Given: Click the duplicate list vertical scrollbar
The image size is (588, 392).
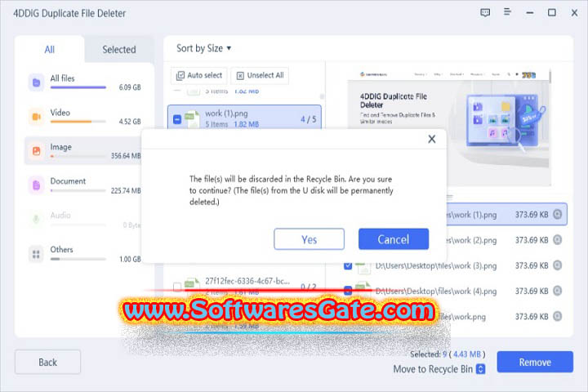Looking at the screenshot, I should 322,96.
